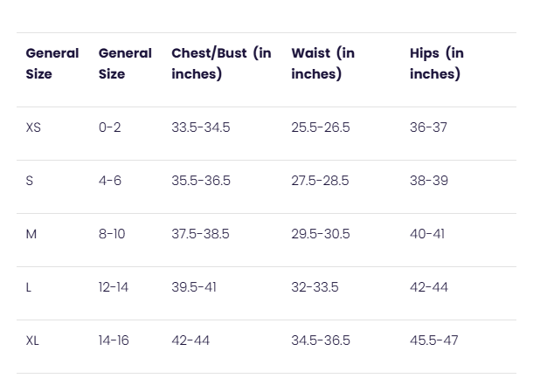Image resolution: width=554 pixels, height=392 pixels.
Task: Click the 0-2 general size cell
Action: click(x=109, y=127)
